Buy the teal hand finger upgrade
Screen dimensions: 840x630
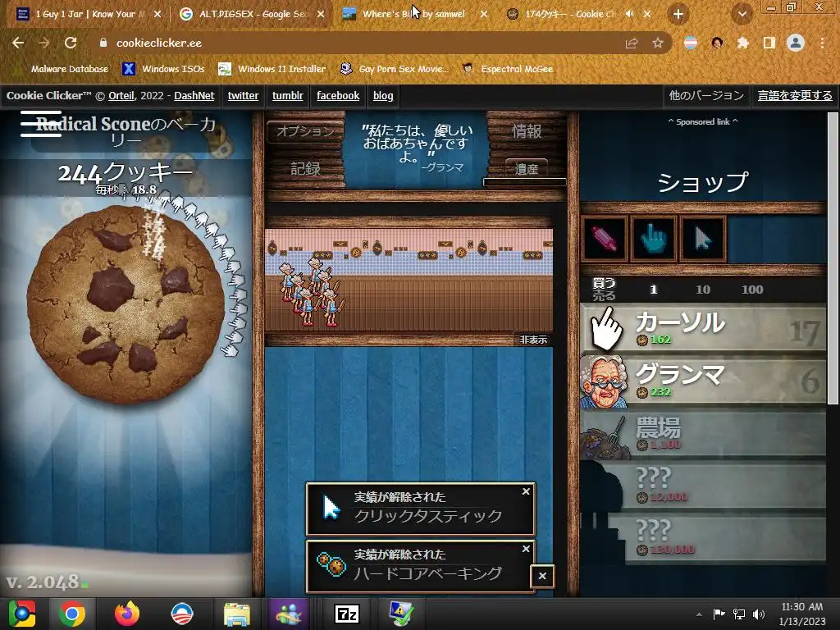[653, 239]
